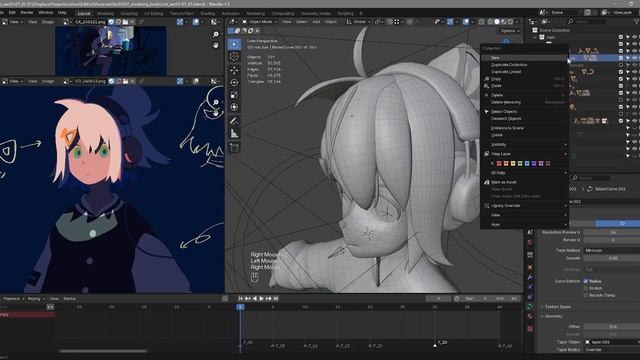Switch viewport to material preview shading
This screenshot has height=360, width=640.
coord(504,21)
